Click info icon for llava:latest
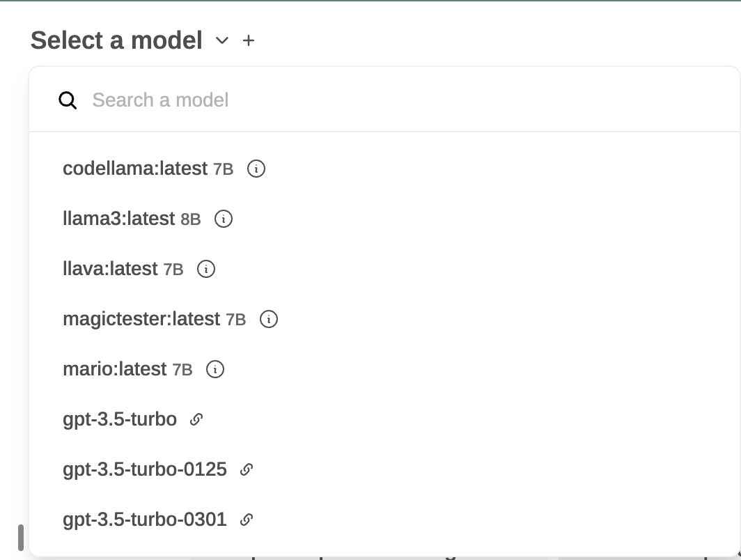The height and width of the screenshot is (560, 741). pyautogui.click(x=206, y=269)
